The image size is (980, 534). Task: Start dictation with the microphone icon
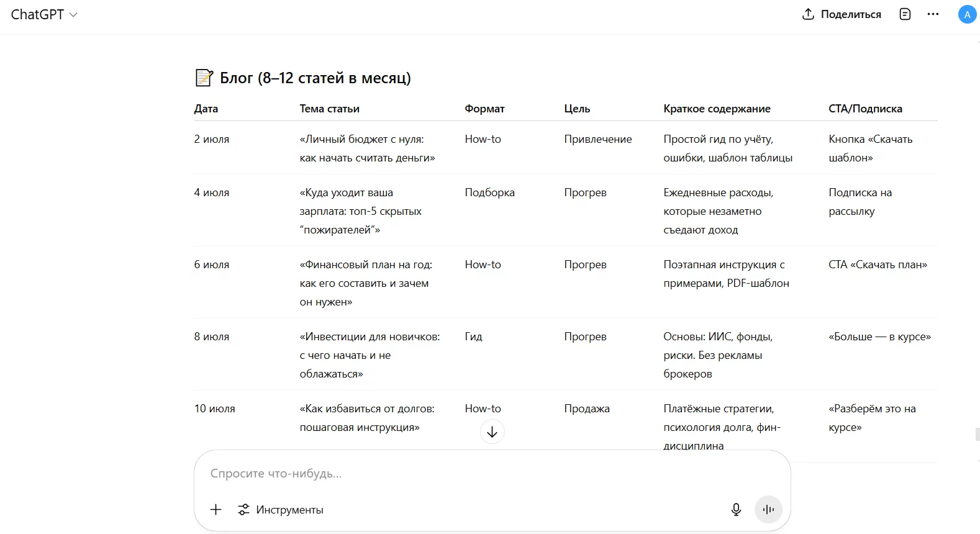click(x=736, y=510)
